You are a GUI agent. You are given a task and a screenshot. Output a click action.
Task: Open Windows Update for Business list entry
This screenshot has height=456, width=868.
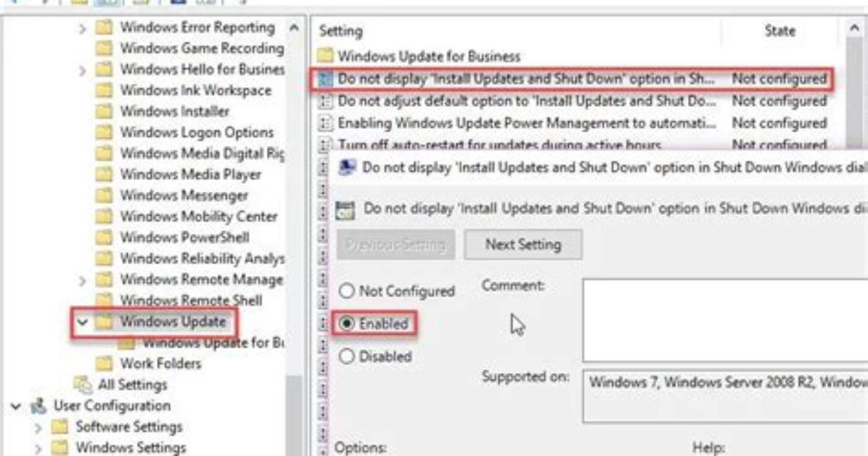[429, 56]
